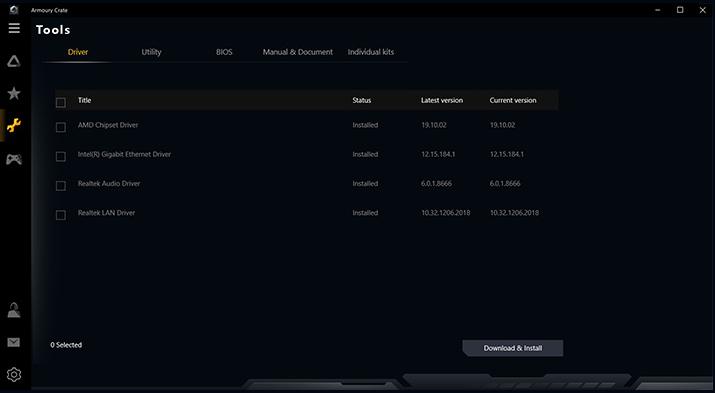Check the AMD Chipset Driver checkbox

tap(61, 127)
